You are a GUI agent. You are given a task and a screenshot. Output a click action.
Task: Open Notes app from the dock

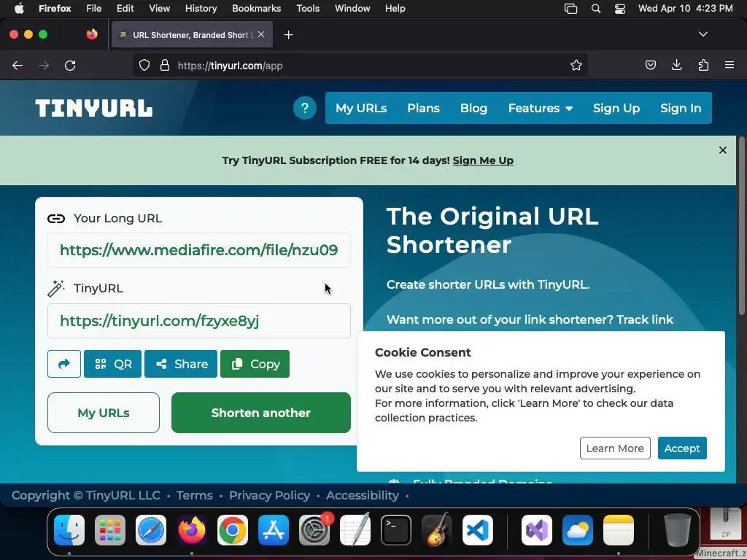(619, 530)
